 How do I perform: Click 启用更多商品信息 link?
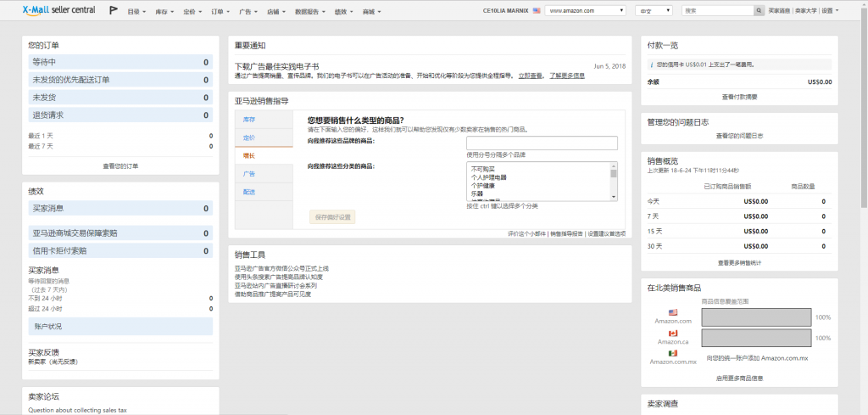click(x=739, y=379)
